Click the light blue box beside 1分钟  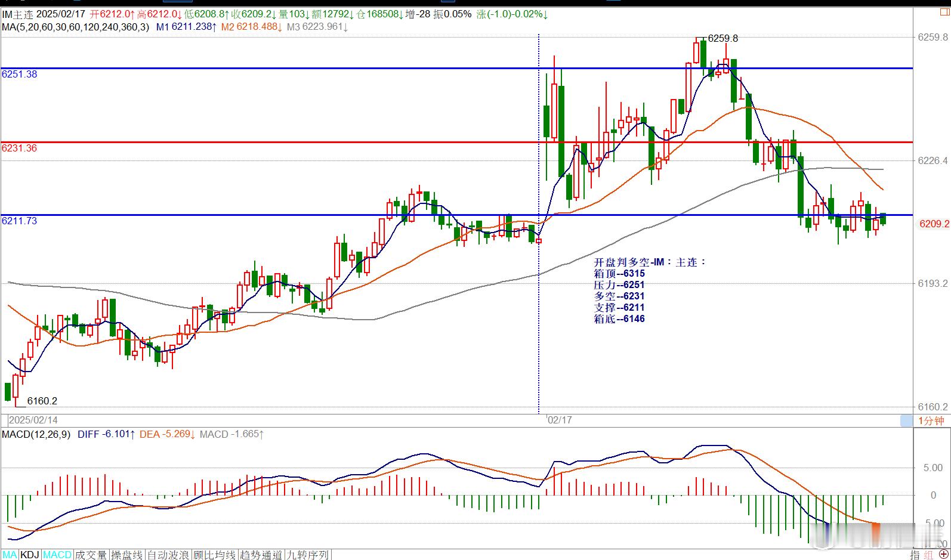(906, 420)
